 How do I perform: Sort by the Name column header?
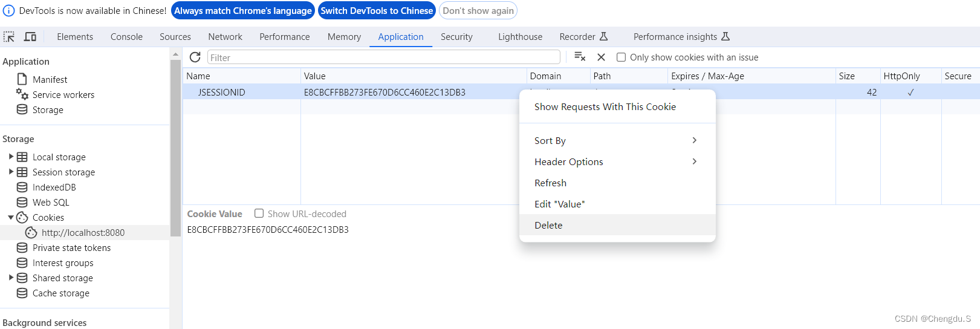(x=242, y=76)
